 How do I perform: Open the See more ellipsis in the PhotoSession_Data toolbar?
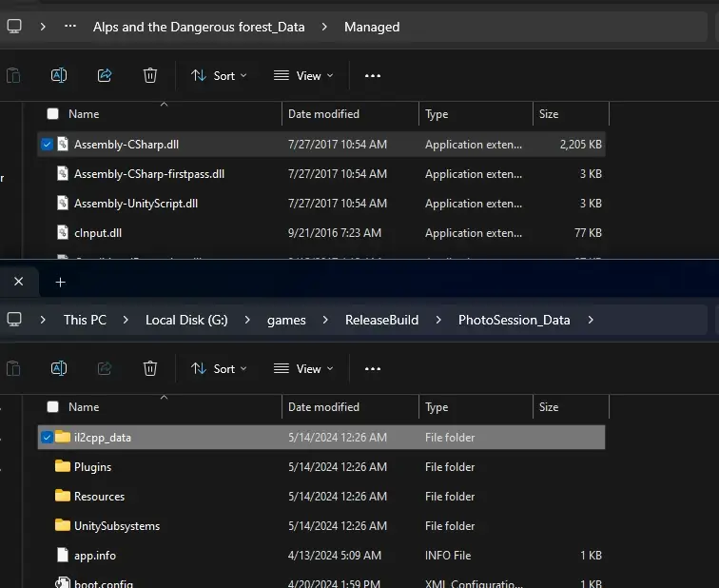[x=373, y=368]
